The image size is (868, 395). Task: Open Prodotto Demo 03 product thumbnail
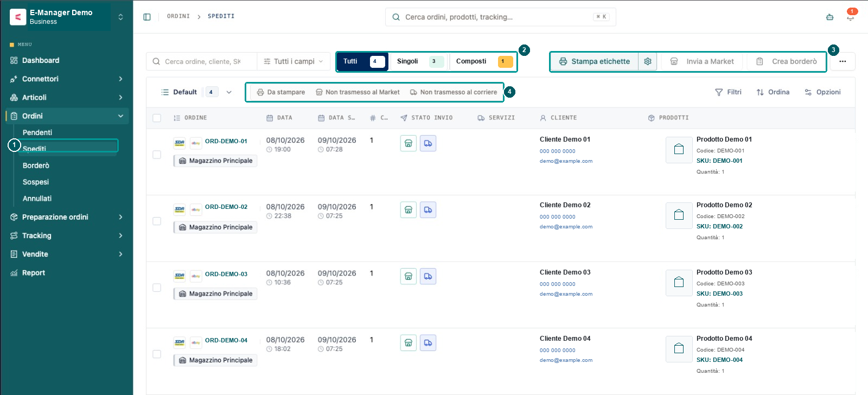(x=679, y=283)
